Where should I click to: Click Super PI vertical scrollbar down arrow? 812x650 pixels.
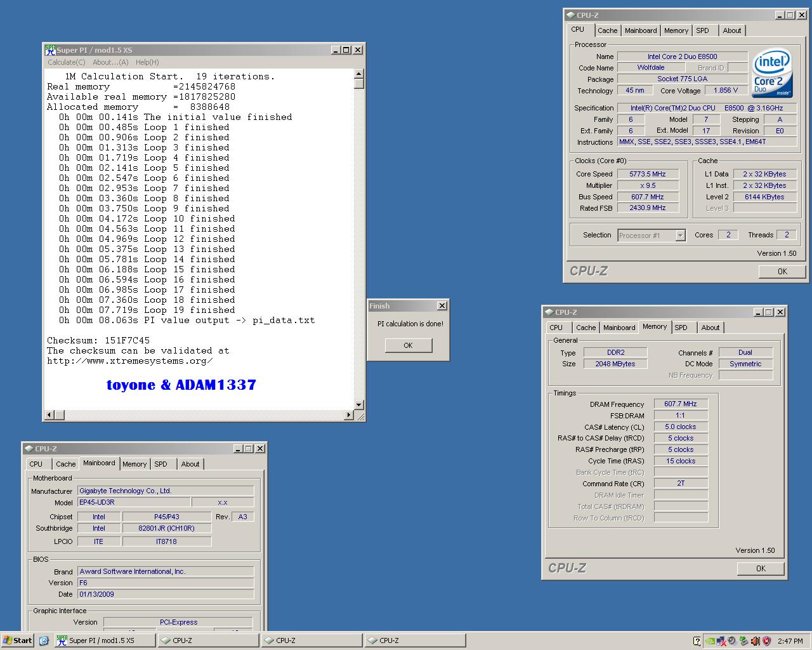(x=359, y=404)
